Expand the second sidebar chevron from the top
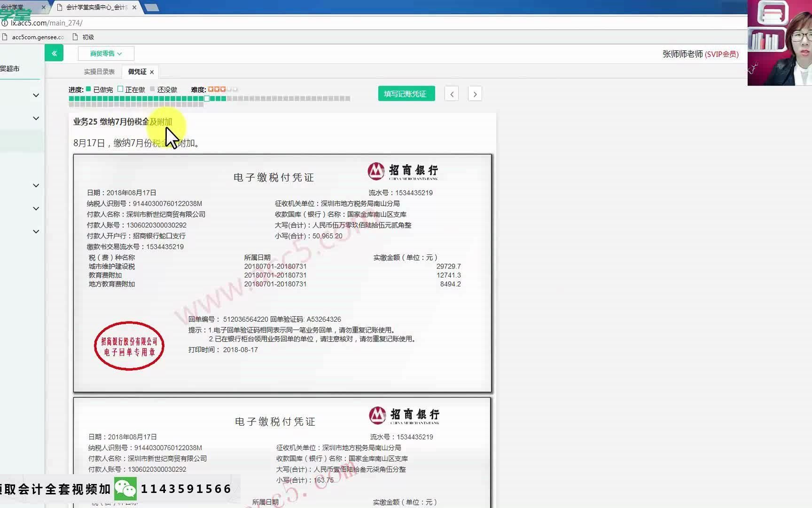 tap(36, 119)
